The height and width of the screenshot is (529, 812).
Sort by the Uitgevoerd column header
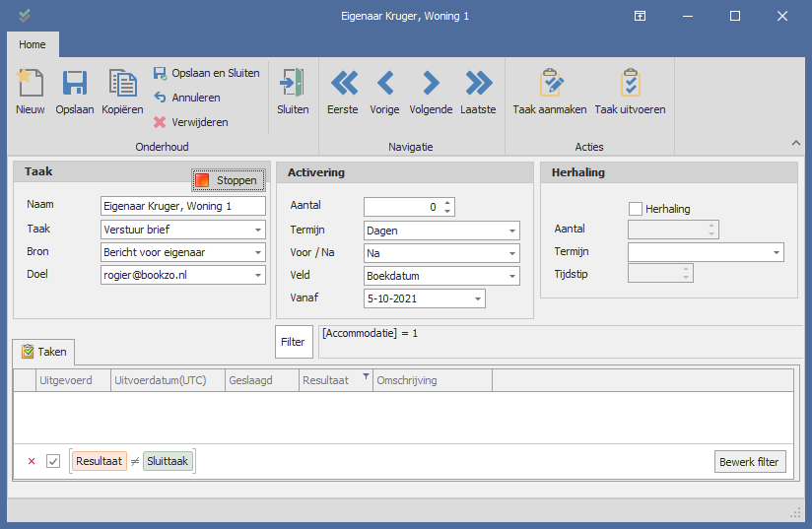tap(73, 380)
